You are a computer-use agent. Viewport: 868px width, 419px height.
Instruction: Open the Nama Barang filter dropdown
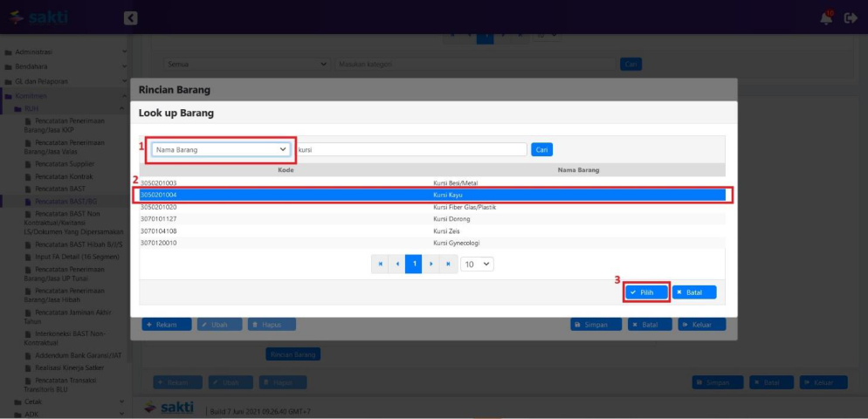click(x=223, y=149)
